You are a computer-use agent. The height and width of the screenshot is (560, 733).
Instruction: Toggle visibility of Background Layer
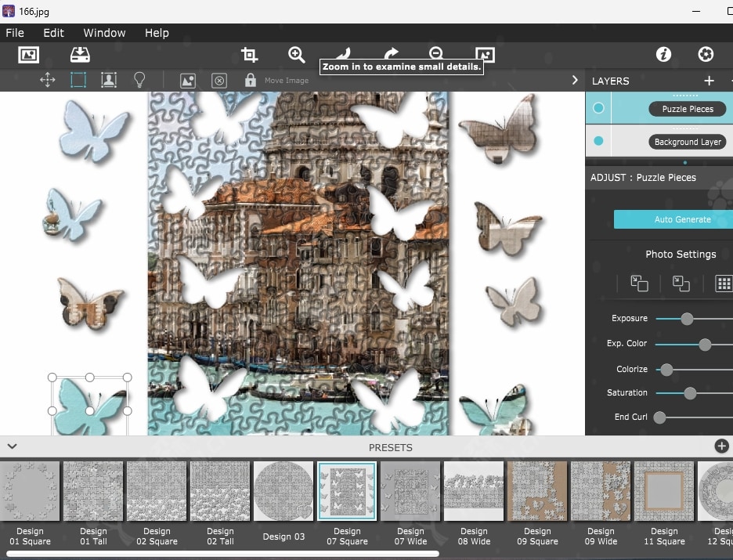(x=599, y=141)
